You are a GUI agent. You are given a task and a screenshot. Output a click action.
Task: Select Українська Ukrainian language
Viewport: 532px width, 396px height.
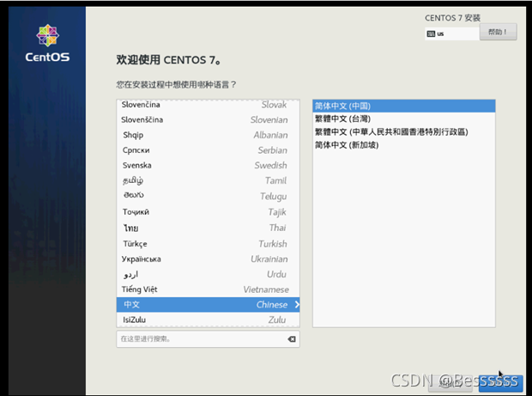(x=208, y=259)
